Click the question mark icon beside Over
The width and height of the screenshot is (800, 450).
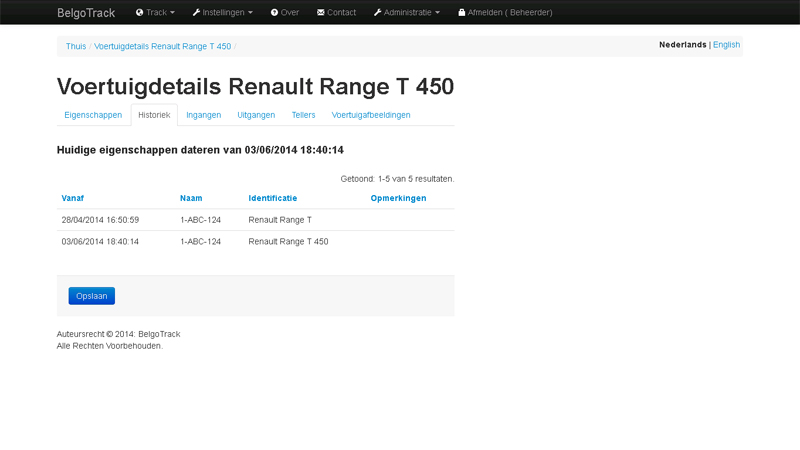(274, 12)
